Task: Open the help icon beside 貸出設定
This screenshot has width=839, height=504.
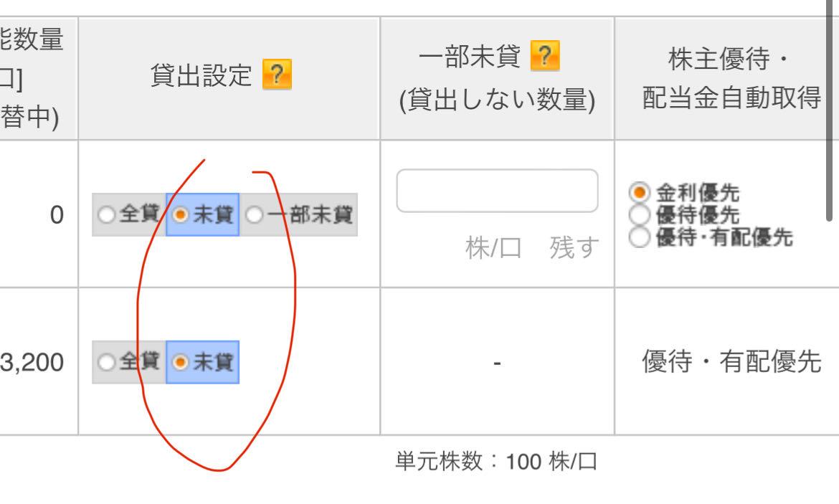Action: [277, 75]
